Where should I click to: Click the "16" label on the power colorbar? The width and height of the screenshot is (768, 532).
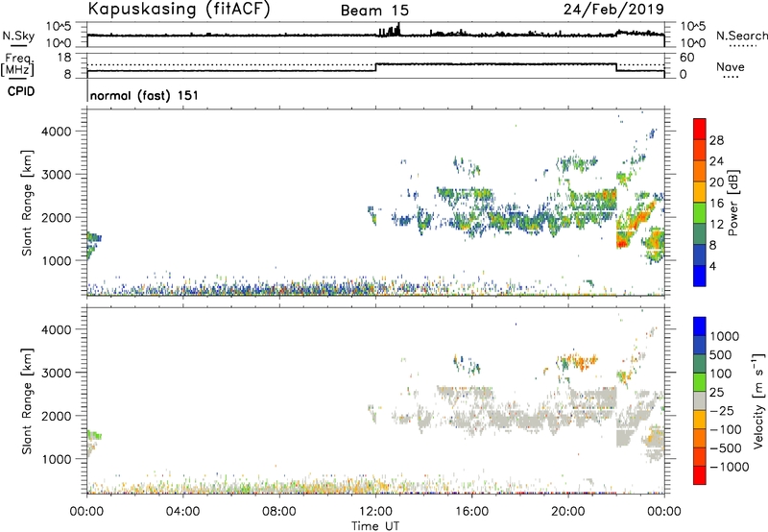pos(716,204)
